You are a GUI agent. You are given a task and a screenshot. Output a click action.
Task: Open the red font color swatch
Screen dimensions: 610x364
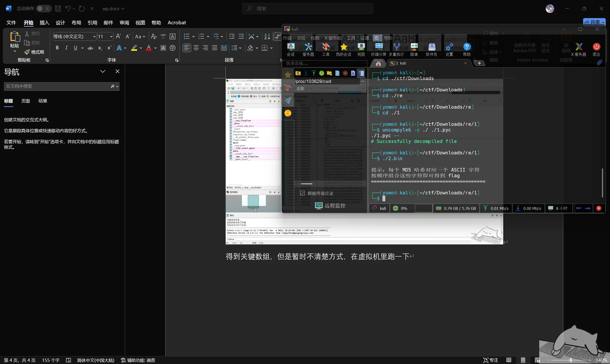click(x=149, y=48)
